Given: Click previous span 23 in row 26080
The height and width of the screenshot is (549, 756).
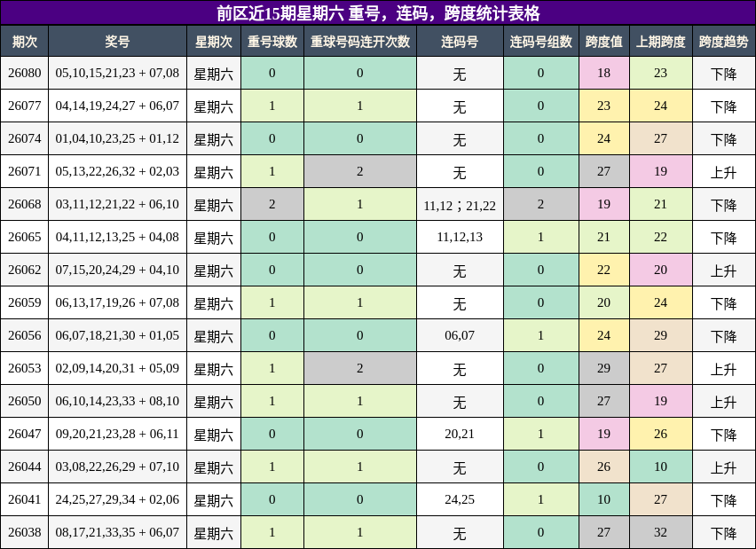Looking at the screenshot, I should click(660, 73).
